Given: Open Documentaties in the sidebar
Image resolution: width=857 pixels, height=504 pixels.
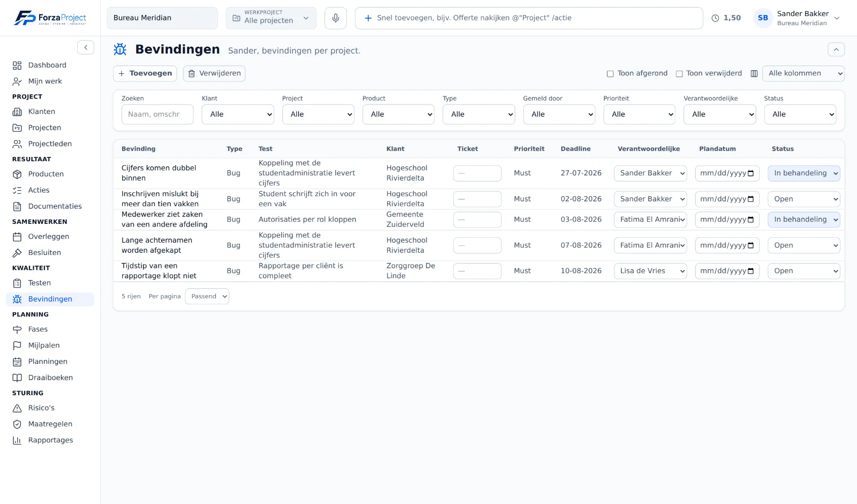Looking at the screenshot, I should (x=50, y=206).
